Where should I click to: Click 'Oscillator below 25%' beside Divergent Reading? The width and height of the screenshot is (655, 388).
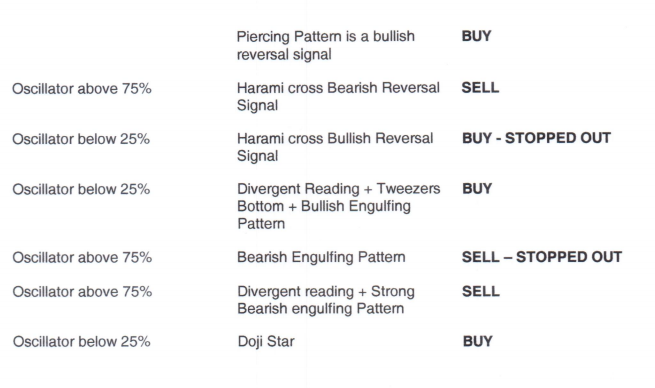pyautogui.click(x=81, y=189)
